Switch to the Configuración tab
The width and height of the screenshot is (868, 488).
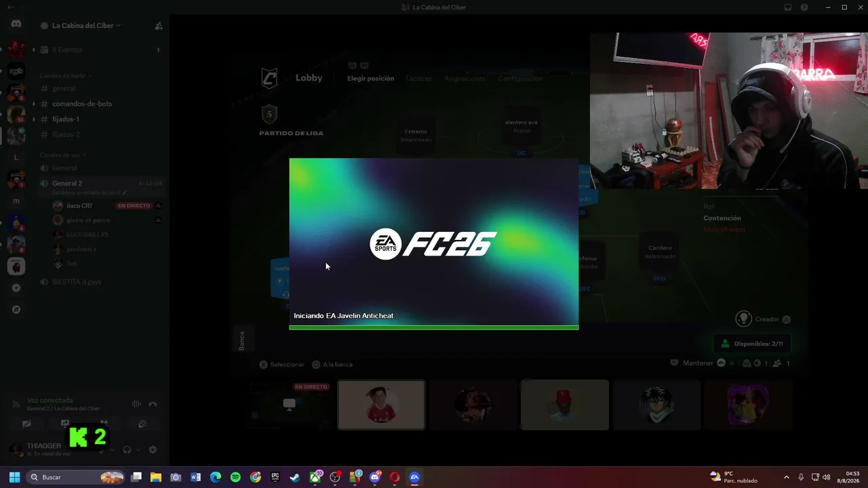(x=520, y=79)
